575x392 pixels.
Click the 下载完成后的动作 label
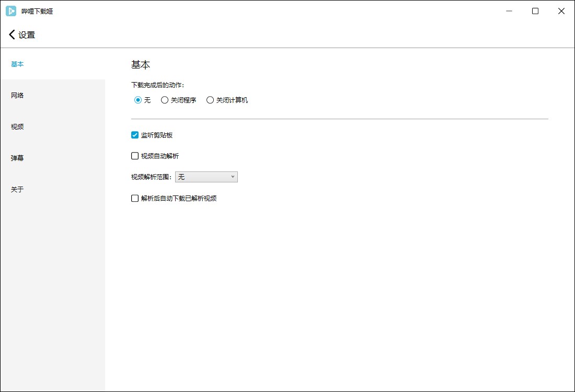pos(158,85)
